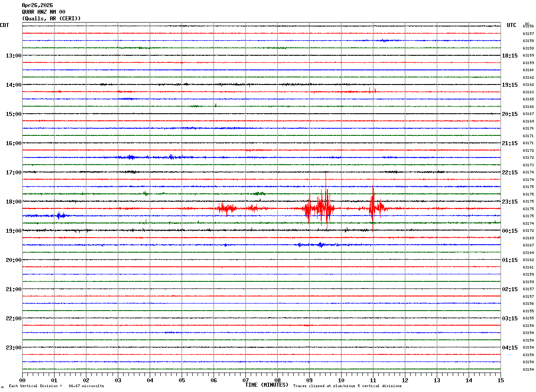
Task: Click the 00:15 UTC time label
Action: click(x=509, y=231)
